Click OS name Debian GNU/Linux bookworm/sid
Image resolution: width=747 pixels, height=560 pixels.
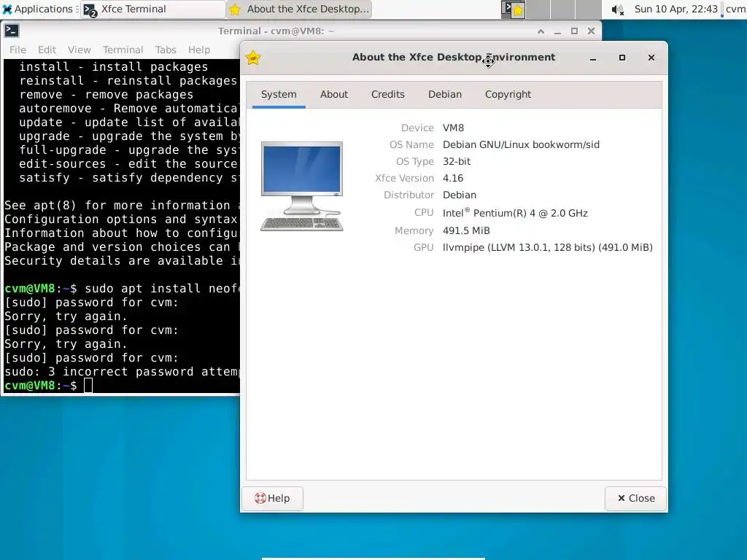coord(521,144)
